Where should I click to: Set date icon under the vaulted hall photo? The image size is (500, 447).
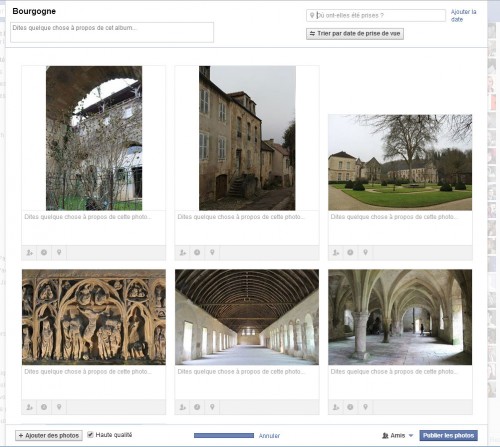(197, 407)
